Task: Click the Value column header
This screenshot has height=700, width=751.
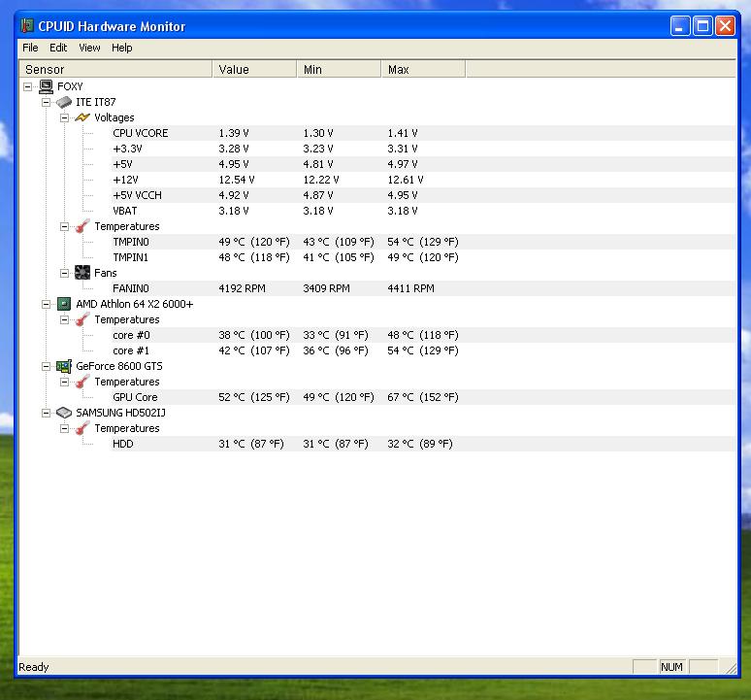Action: click(x=255, y=69)
